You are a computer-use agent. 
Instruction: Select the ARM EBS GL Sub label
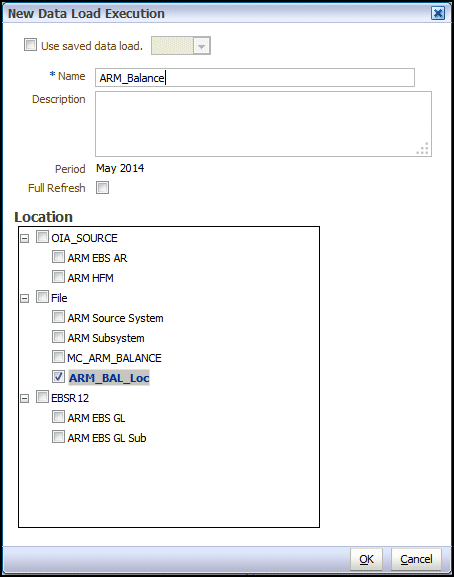tap(107, 438)
